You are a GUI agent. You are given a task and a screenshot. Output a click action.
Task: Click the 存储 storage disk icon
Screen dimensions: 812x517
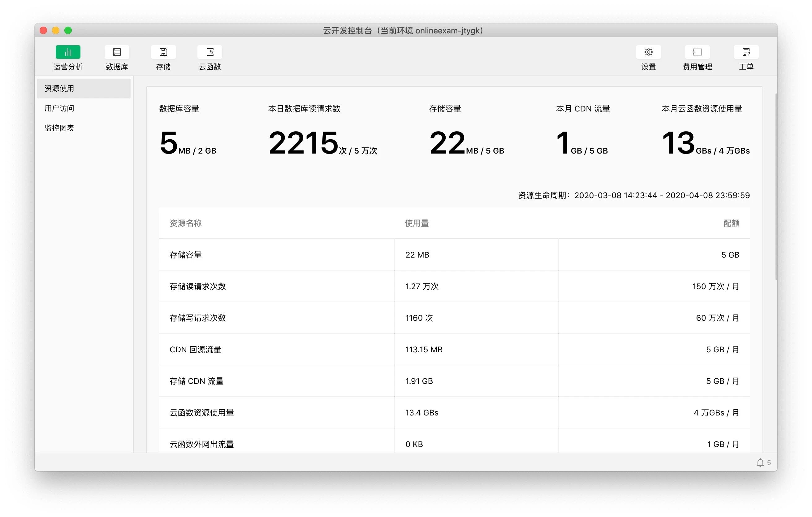pos(163,52)
